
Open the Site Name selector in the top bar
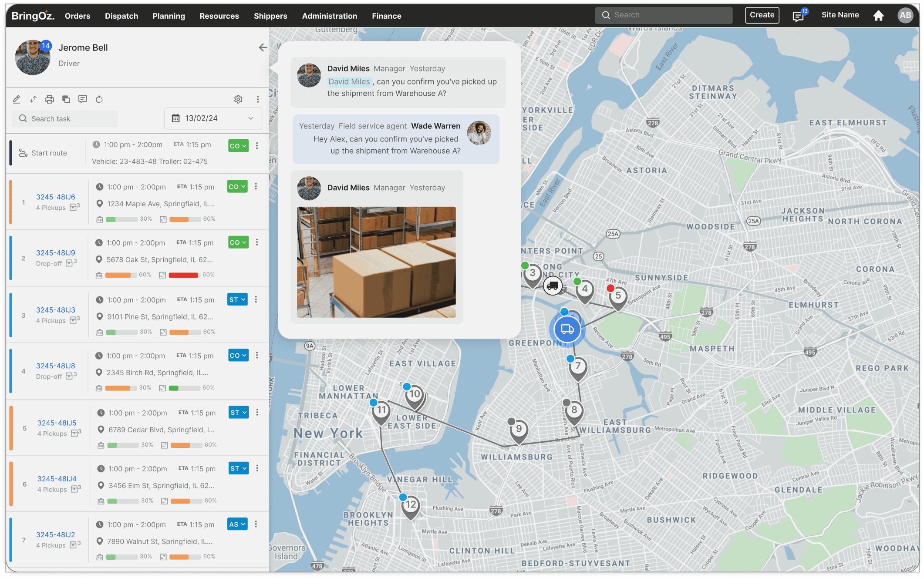pos(840,15)
